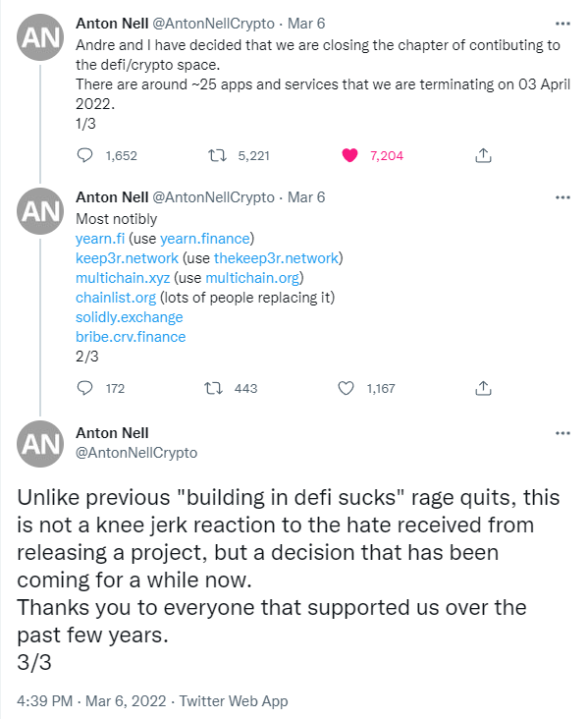Share the first tweet about closing the chapter
Image resolution: width=588 pixels, height=719 pixels.
click(483, 155)
